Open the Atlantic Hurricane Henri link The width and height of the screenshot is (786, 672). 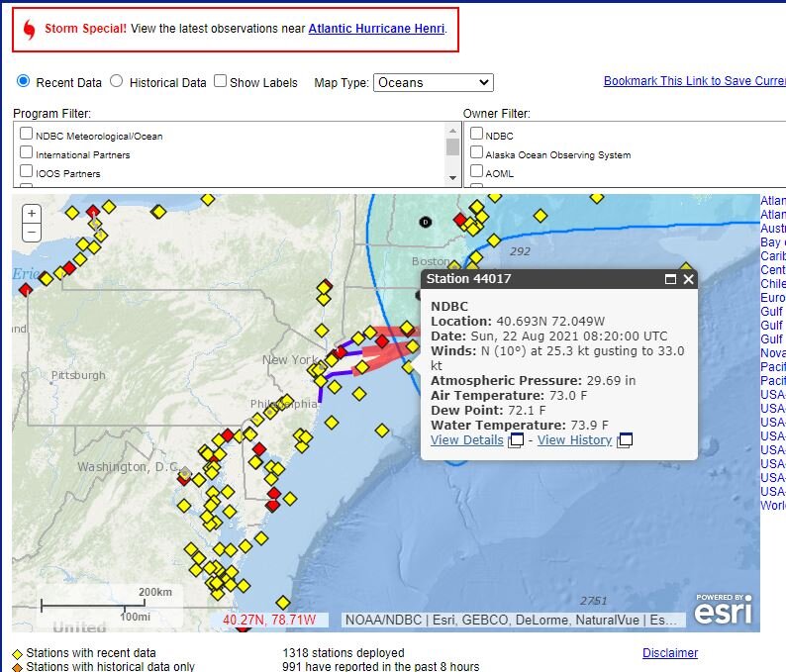[x=376, y=29]
